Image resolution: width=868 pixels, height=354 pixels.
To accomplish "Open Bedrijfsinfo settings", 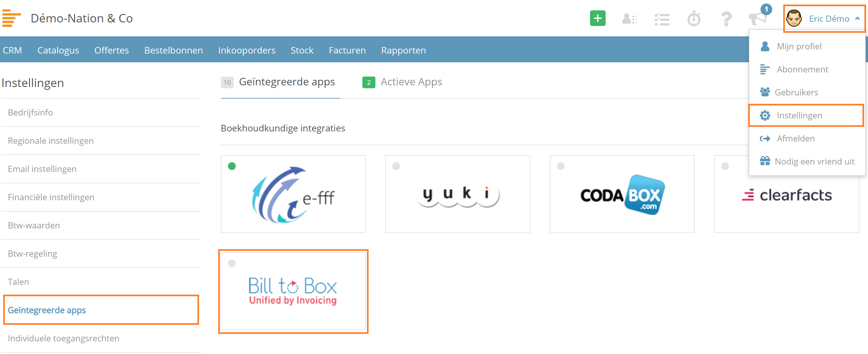I will point(101,113).
